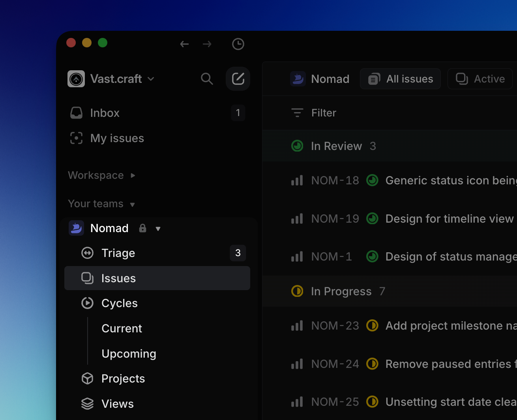The height and width of the screenshot is (420, 517).
Task: Click the Cycles play icon
Action: pyautogui.click(x=87, y=303)
